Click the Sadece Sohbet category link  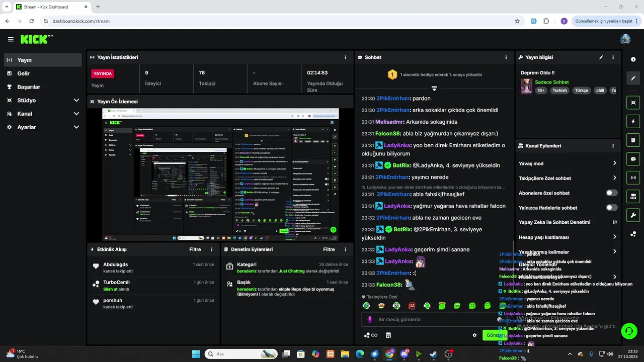point(552,82)
